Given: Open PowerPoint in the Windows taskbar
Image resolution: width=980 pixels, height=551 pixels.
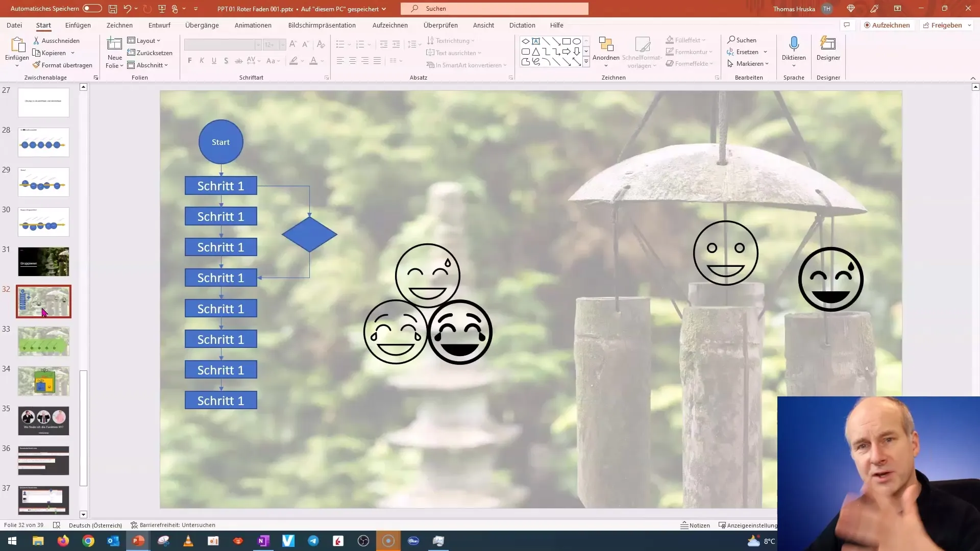Looking at the screenshot, I should [138, 541].
